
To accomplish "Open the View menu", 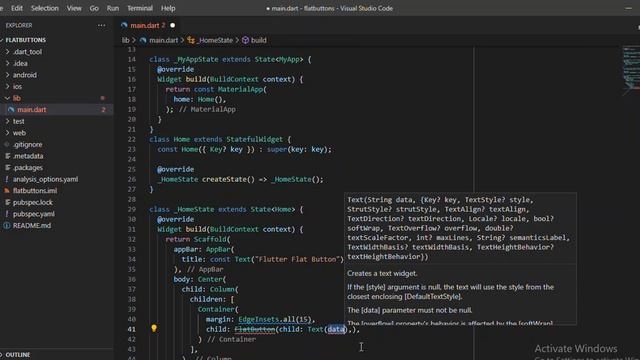I will click(74, 8).
